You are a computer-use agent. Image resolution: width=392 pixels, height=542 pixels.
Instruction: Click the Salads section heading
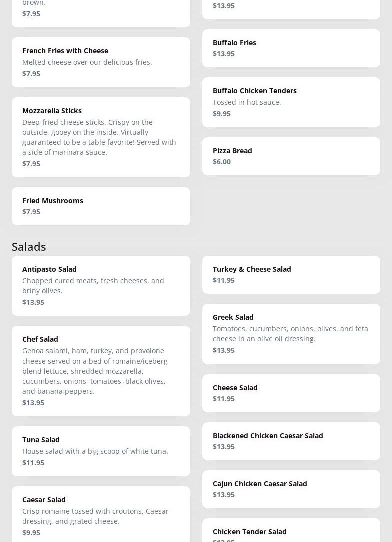[x=29, y=246]
